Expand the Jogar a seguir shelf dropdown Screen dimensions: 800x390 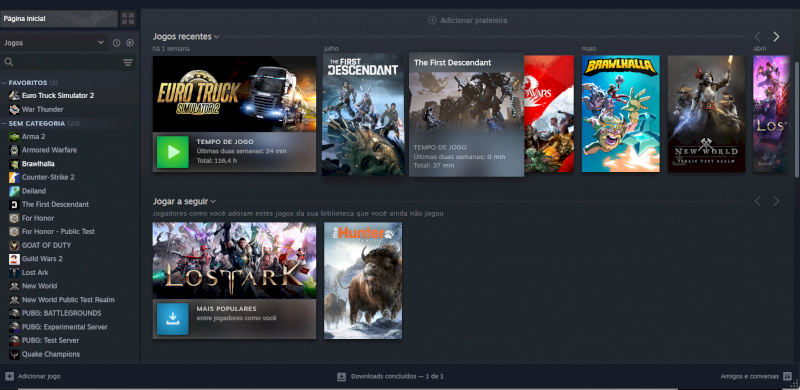[213, 202]
